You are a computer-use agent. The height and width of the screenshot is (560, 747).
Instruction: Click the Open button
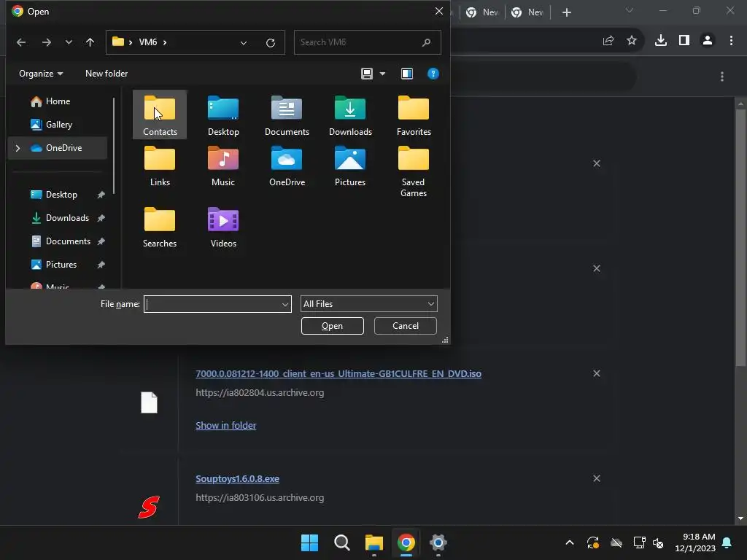(x=332, y=326)
